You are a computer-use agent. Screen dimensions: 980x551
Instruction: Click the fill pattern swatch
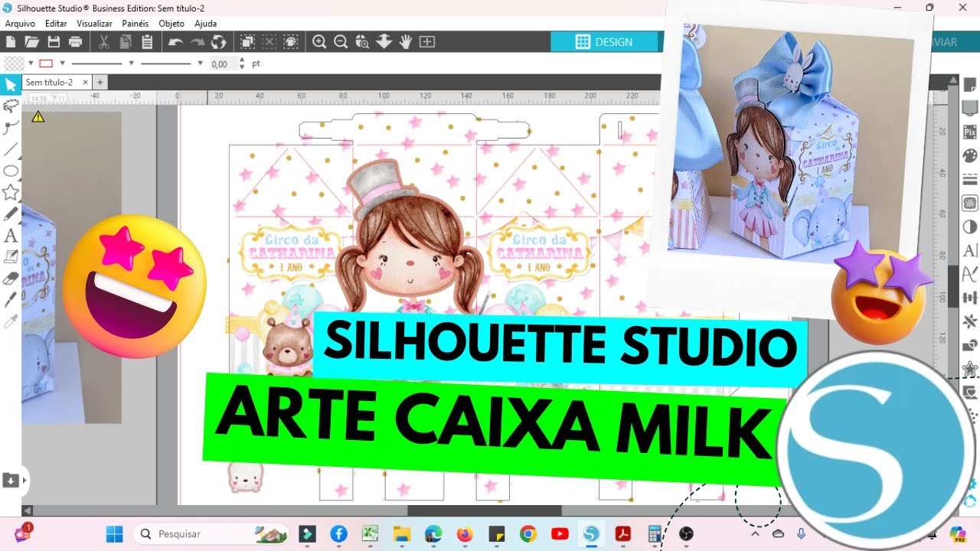(x=14, y=64)
